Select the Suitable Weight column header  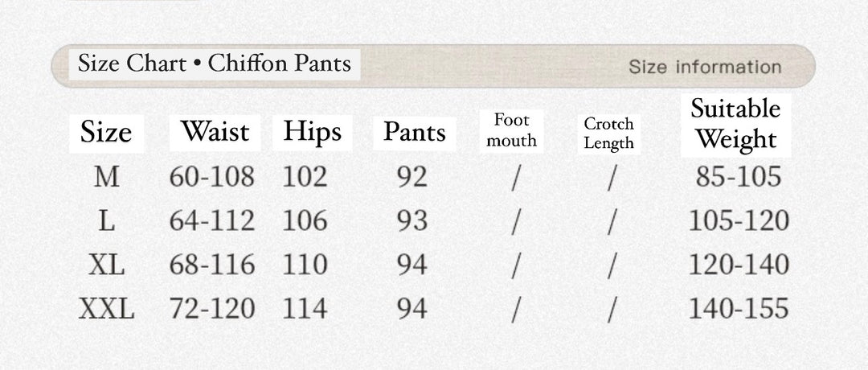tap(735, 123)
